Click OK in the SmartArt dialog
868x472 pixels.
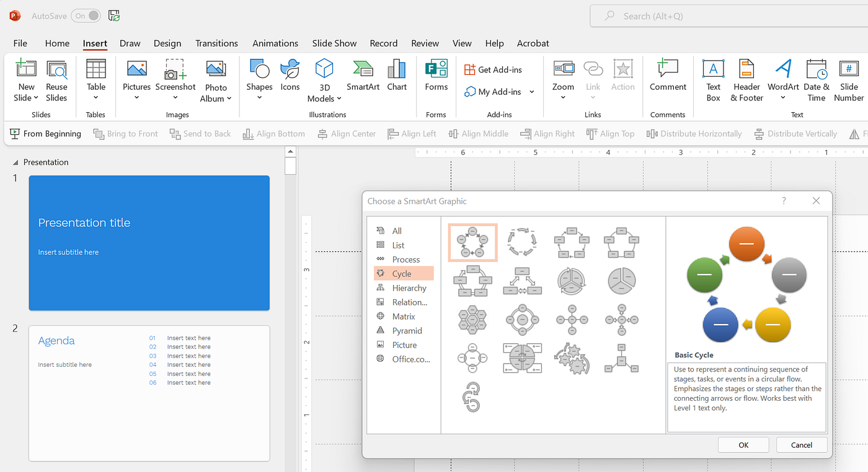[x=743, y=445]
